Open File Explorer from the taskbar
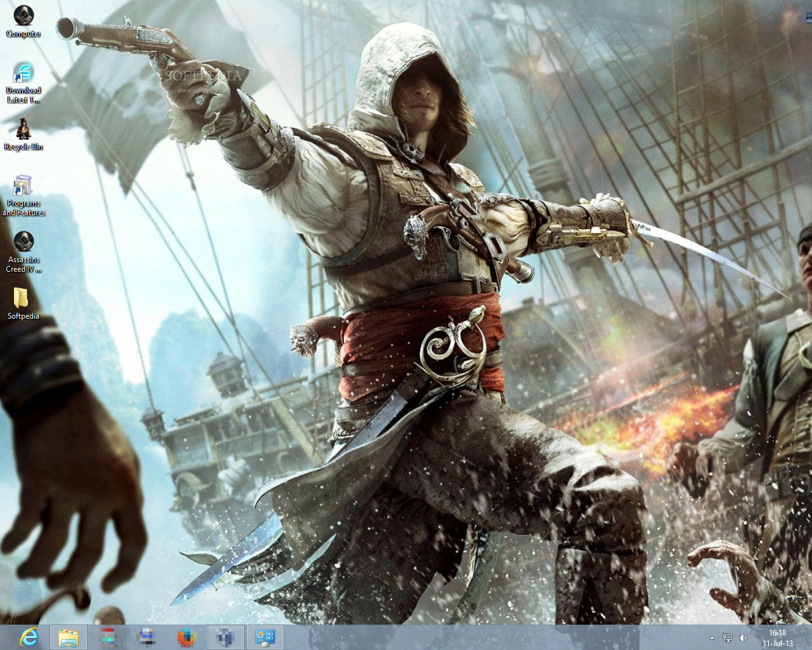 point(69,637)
